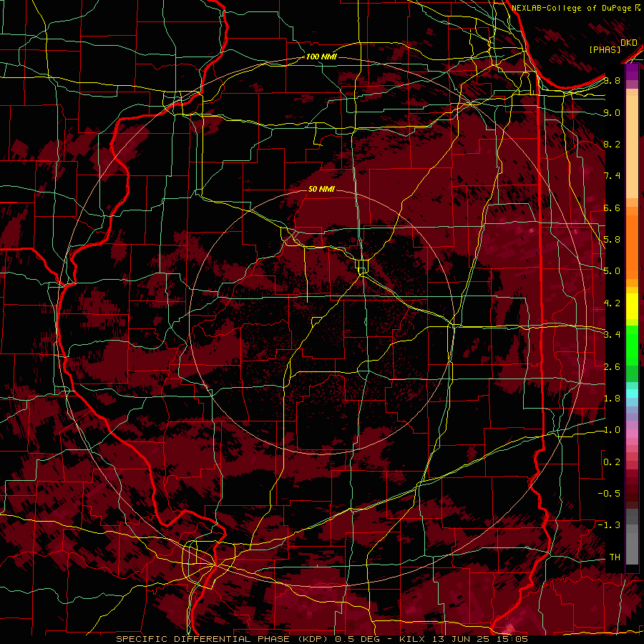Click the 5.0 scale value

pyautogui.click(x=612, y=271)
